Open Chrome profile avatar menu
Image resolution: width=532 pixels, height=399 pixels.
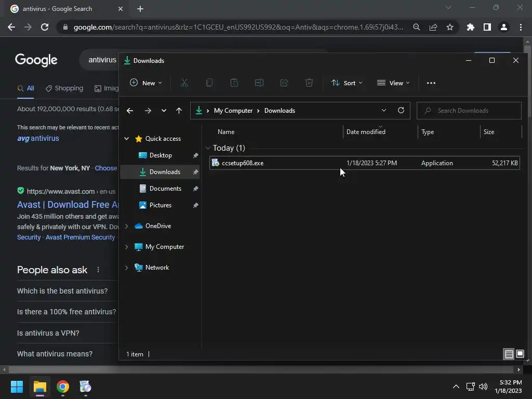pos(504,27)
